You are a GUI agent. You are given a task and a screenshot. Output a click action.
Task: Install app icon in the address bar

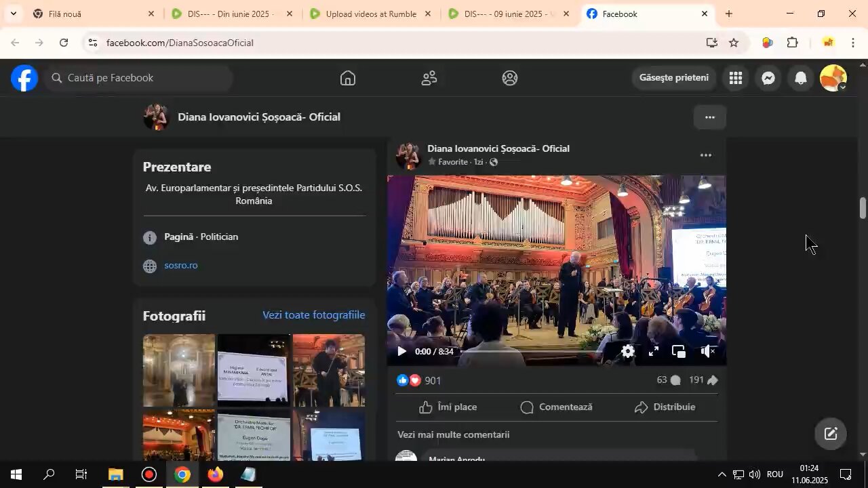[x=711, y=43]
